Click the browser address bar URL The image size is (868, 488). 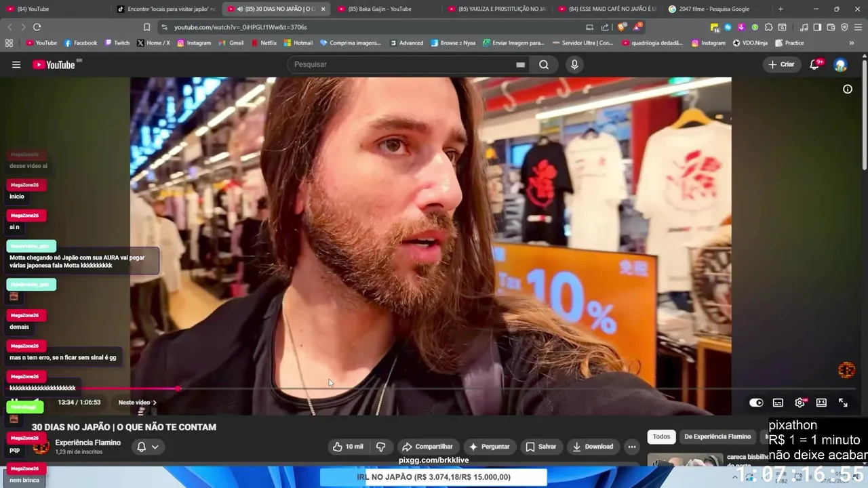pyautogui.click(x=241, y=27)
